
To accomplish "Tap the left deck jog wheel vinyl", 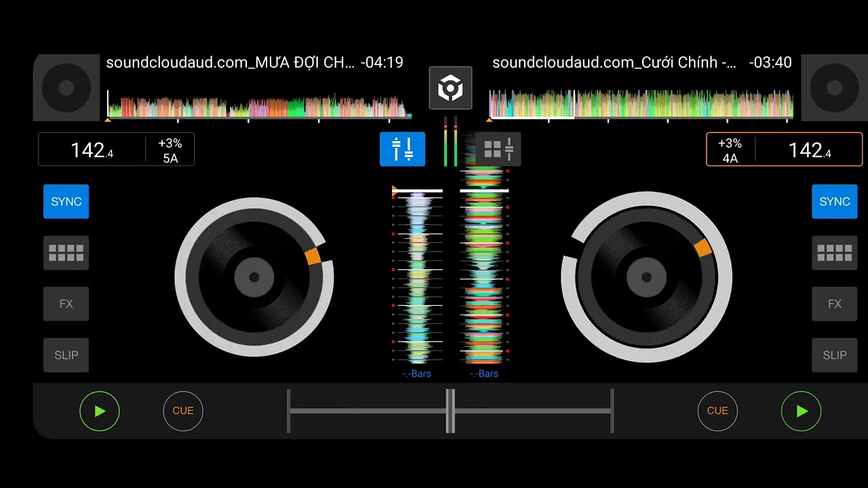I will (x=254, y=277).
